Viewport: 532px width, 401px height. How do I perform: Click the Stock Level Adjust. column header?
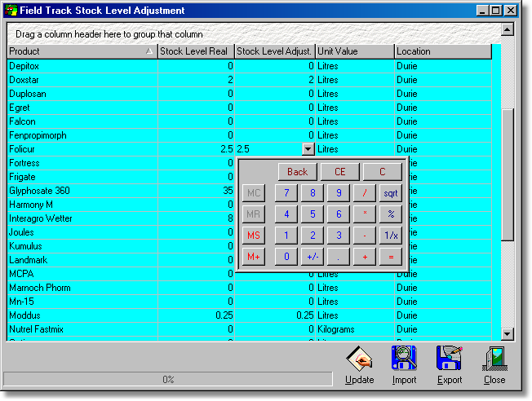point(275,51)
